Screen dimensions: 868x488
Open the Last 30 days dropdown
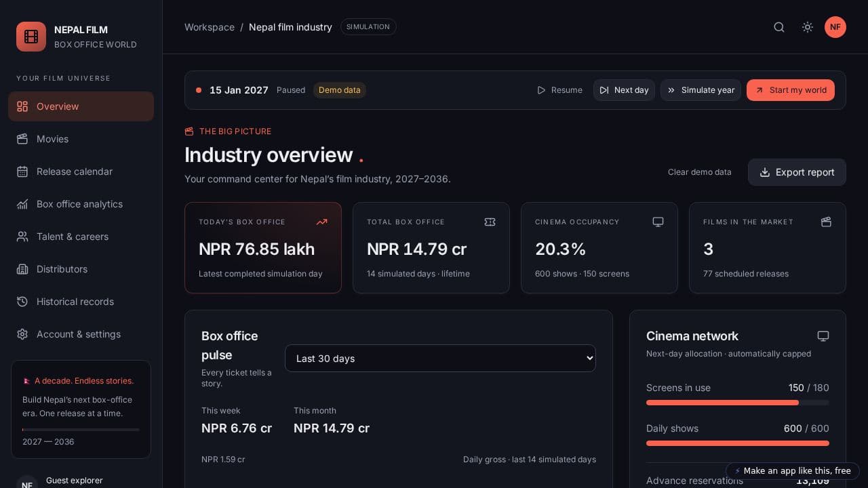tap(440, 359)
